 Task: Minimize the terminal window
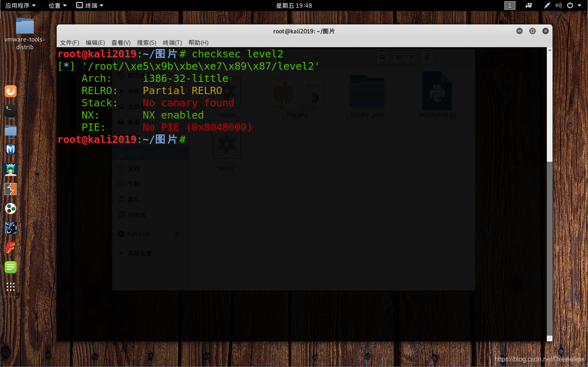(x=519, y=31)
